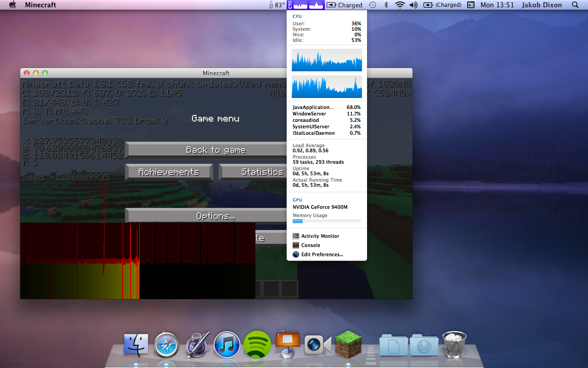The height and width of the screenshot is (368, 588).
Task: Click the Back to game button
Action: (x=216, y=150)
